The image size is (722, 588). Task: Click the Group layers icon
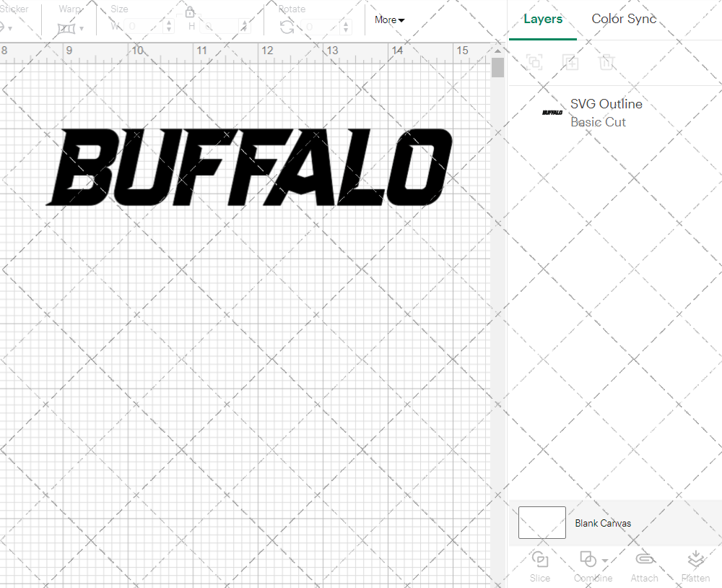pyautogui.click(x=534, y=62)
